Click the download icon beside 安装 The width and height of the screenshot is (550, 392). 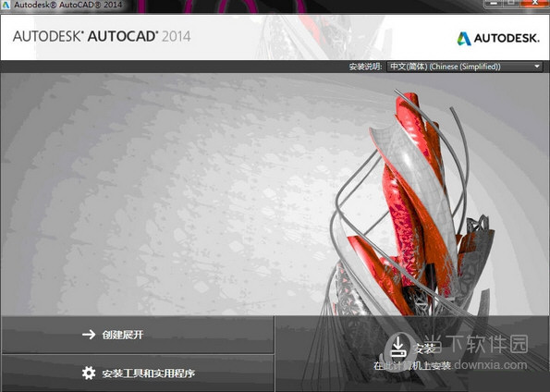398,347
